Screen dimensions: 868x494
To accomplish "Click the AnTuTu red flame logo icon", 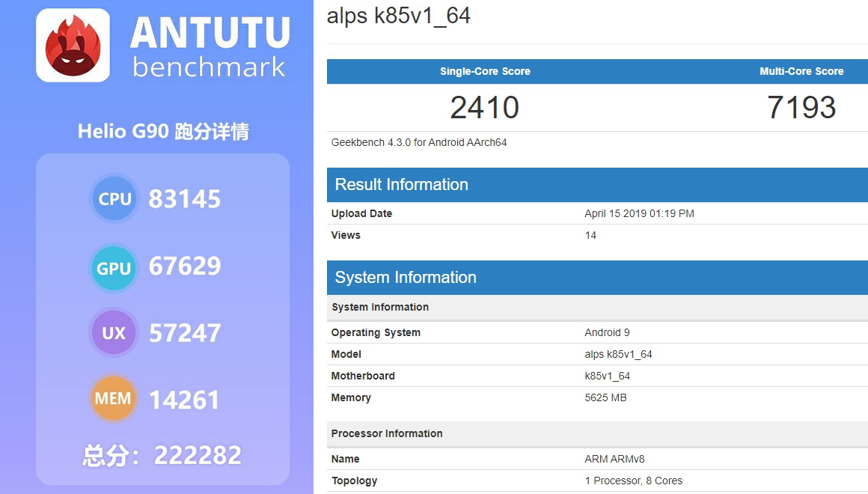I will coord(73,46).
